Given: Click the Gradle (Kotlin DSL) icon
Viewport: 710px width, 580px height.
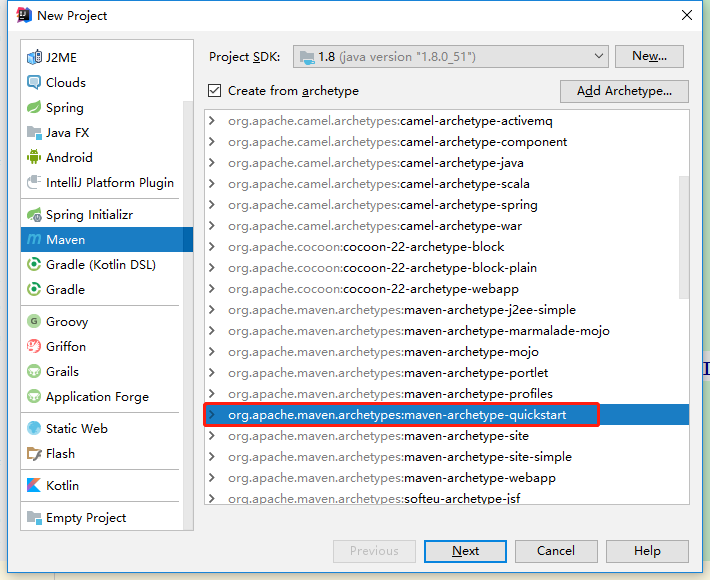Looking at the screenshot, I should [34, 264].
